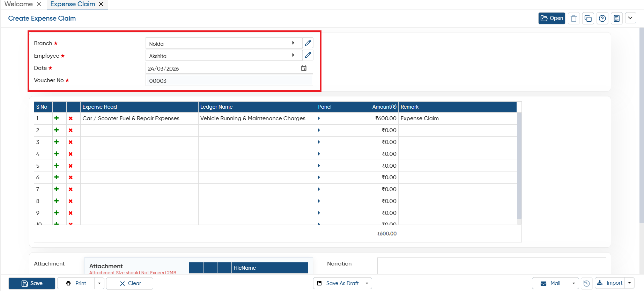This screenshot has height=291, width=644.
Task: Click the delete trash icon in header
Action: (573, 18)
